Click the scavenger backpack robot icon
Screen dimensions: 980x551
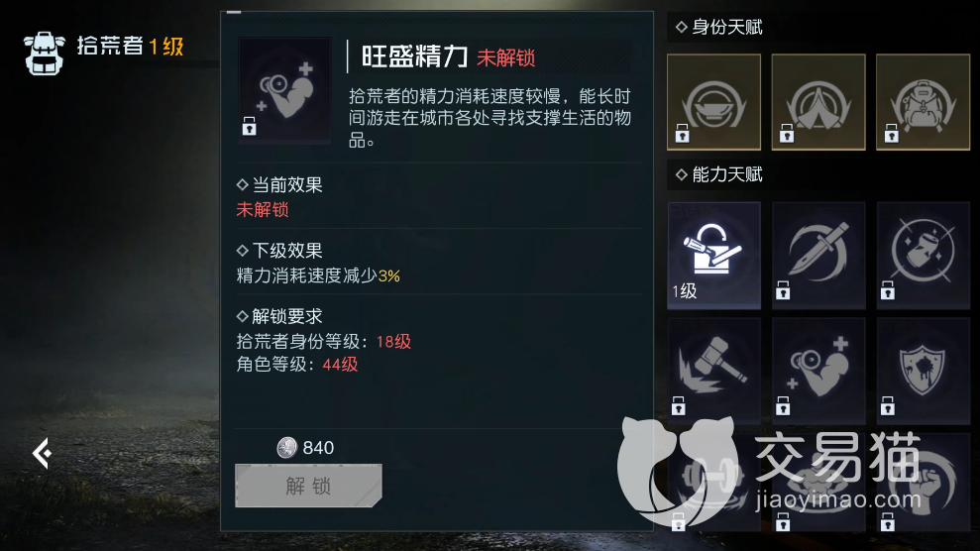(44, 54)
